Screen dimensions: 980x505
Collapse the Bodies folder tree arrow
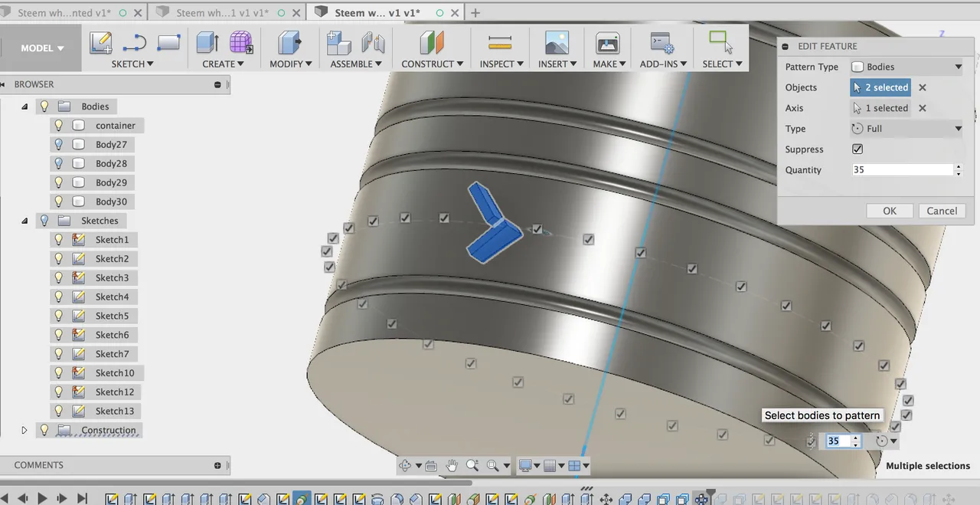pos(24,107)
